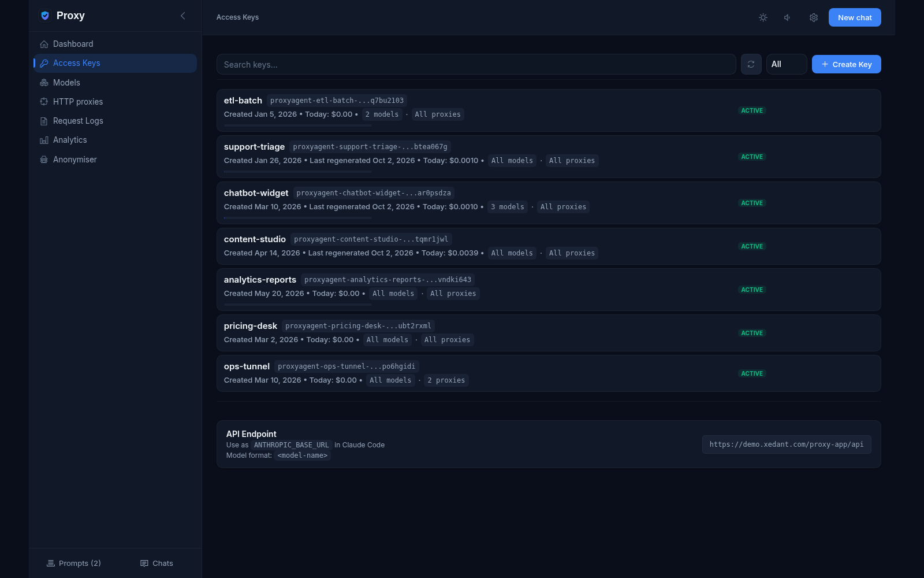The width and height of the screenshot is (924, 578).
Task: Click the Analytics bar chart icon
Action: (x=44, y=140)
